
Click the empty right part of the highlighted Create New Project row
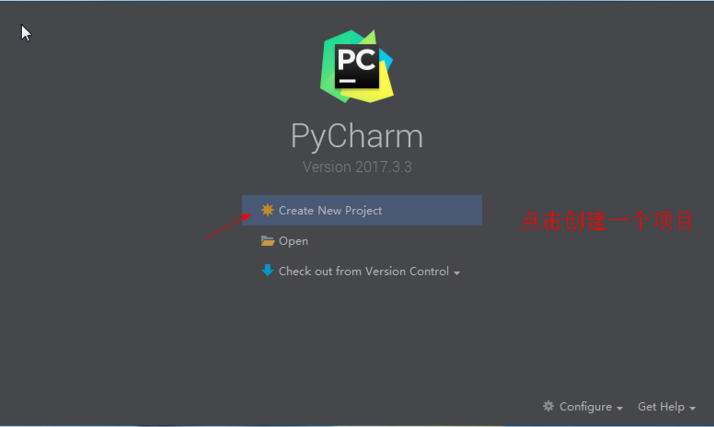coord(432,210)
